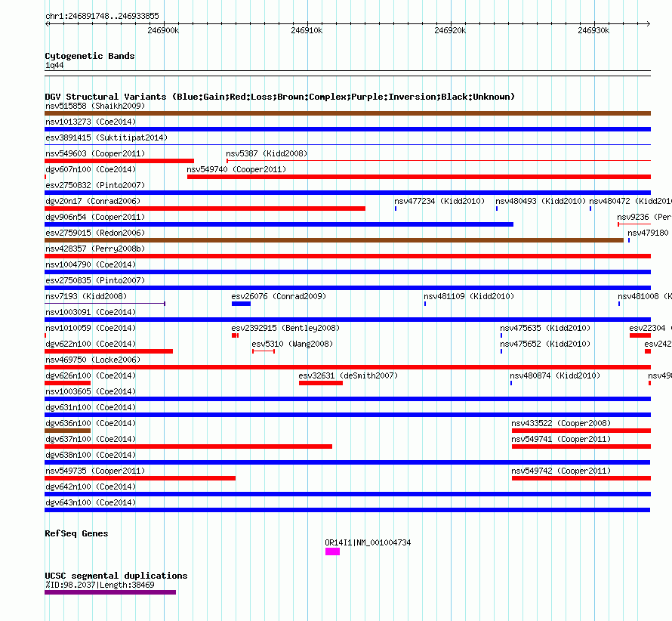Click the nsv479180 variant label
The height and width of the screenshot is (621, 672).
(648, 233)
